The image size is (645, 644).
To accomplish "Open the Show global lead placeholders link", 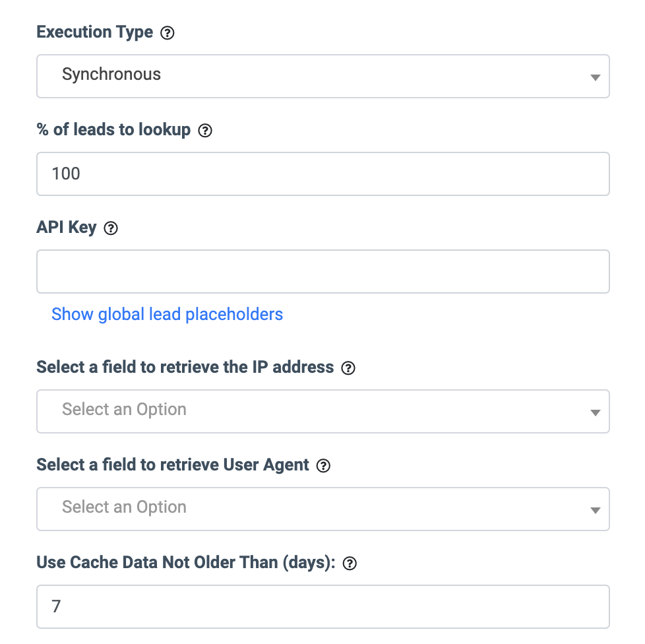I will (167, 314).
